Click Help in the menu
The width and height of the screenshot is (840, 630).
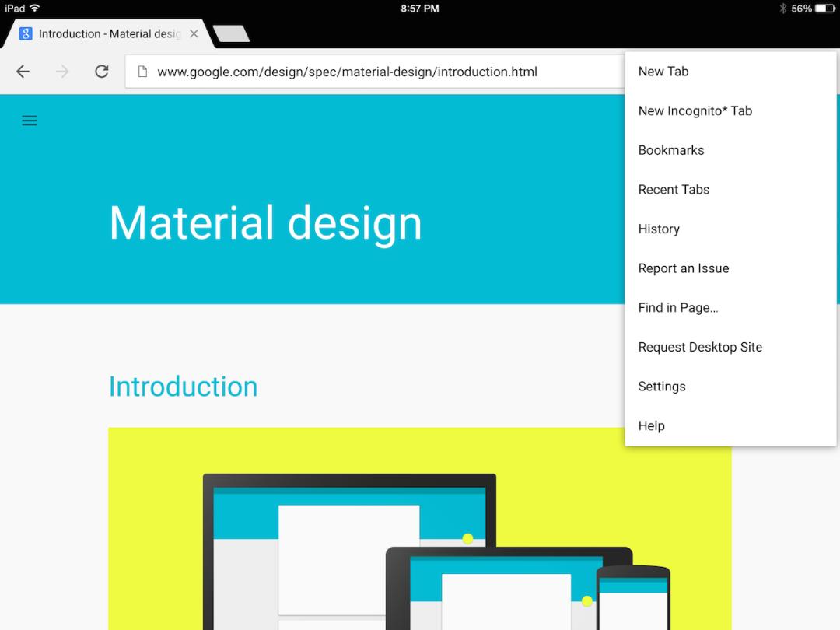point(651,426)
